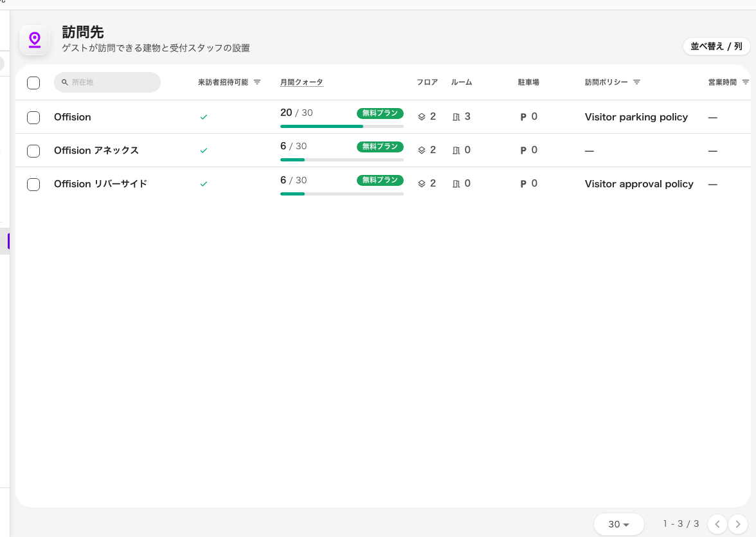Click the parking P icon in Offision リバーサイド row
The width and height of the screenshot is (756, 537).
coord(523,183)
